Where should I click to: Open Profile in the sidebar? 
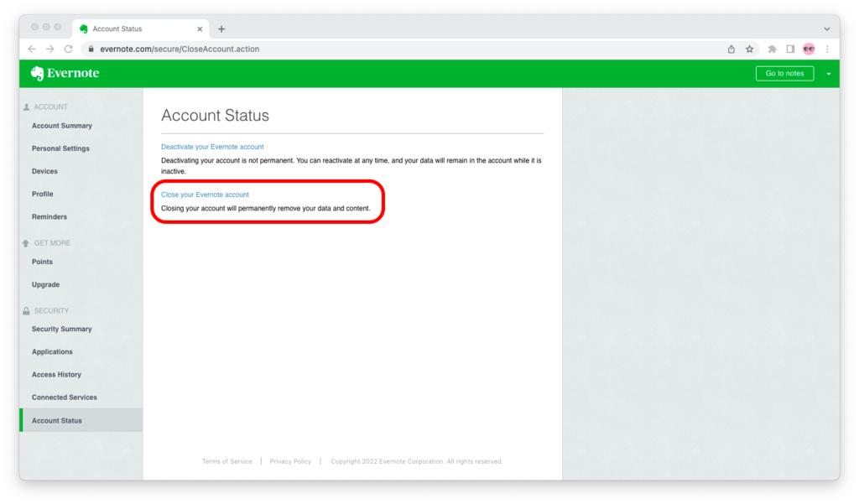(x=42, y=194)
